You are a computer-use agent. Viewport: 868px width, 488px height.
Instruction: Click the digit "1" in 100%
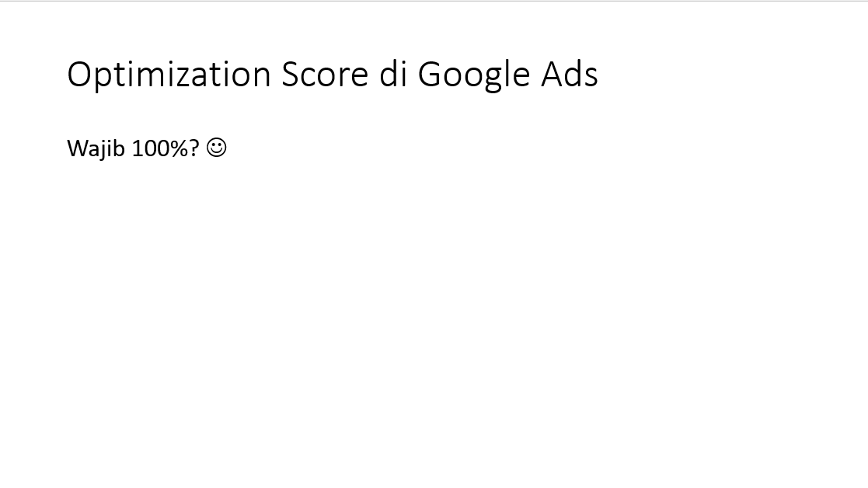point(138,148)
